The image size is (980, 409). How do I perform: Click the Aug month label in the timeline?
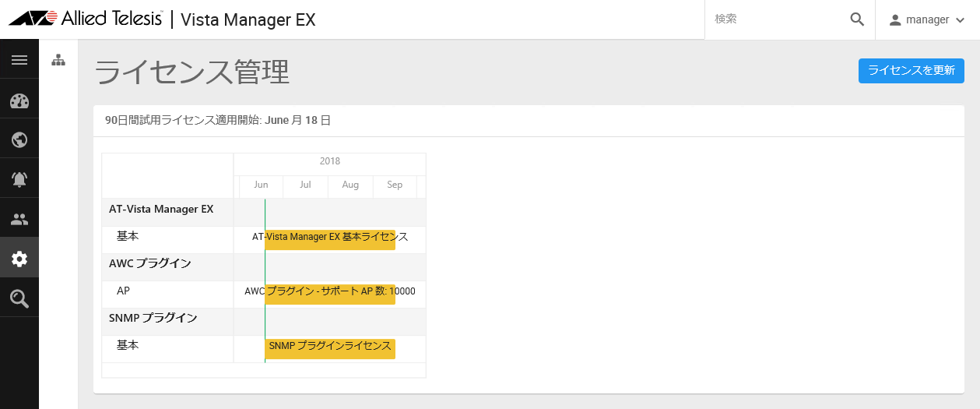pos(350,185)
